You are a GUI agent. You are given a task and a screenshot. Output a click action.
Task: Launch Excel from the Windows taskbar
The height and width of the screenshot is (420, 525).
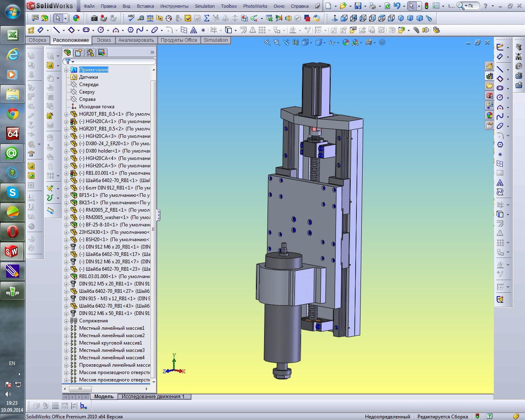pos(12,35)
